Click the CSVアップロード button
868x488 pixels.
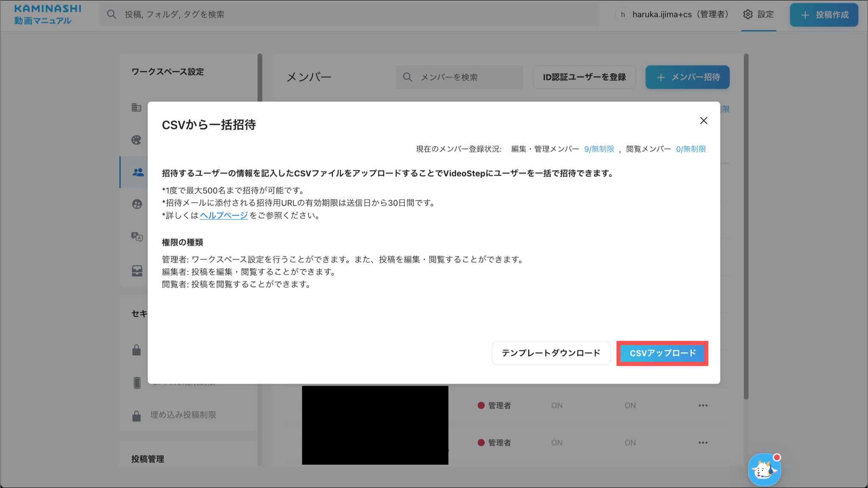(662, 353)
